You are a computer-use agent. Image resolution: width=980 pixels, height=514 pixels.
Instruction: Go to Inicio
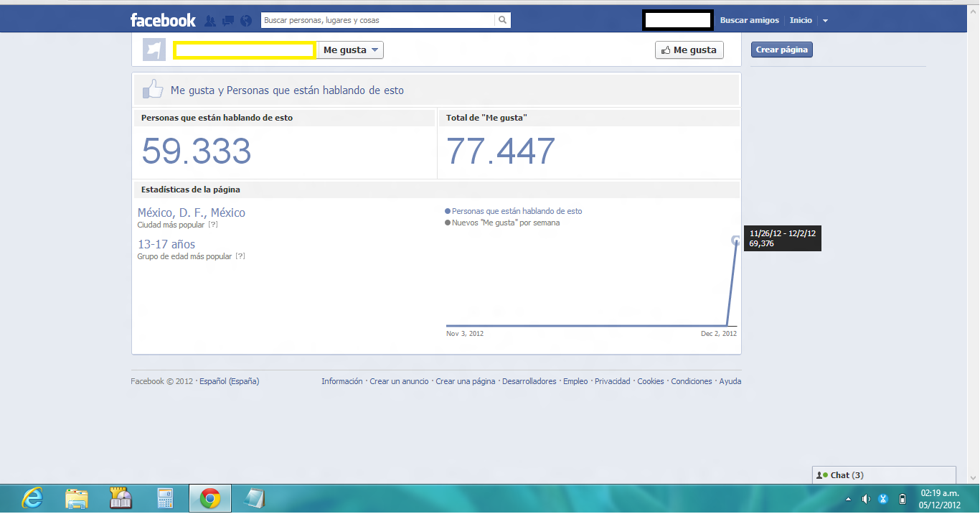coord(801,20)
